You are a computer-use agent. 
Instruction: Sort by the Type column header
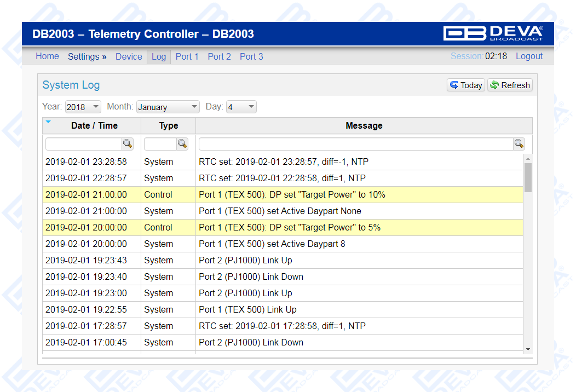[x=169, y=126]
